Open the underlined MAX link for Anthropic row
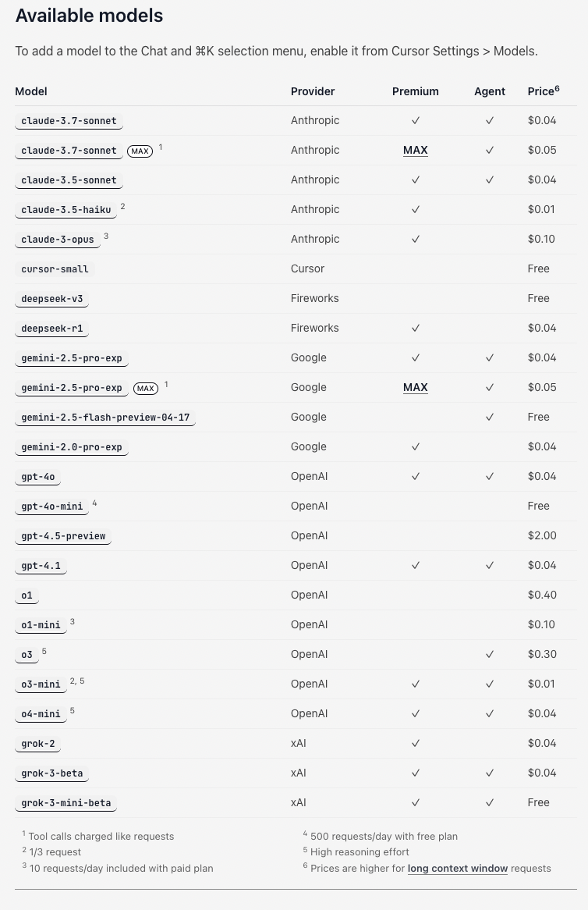Screen dimensions: 588x910 [x=416, y=150]
